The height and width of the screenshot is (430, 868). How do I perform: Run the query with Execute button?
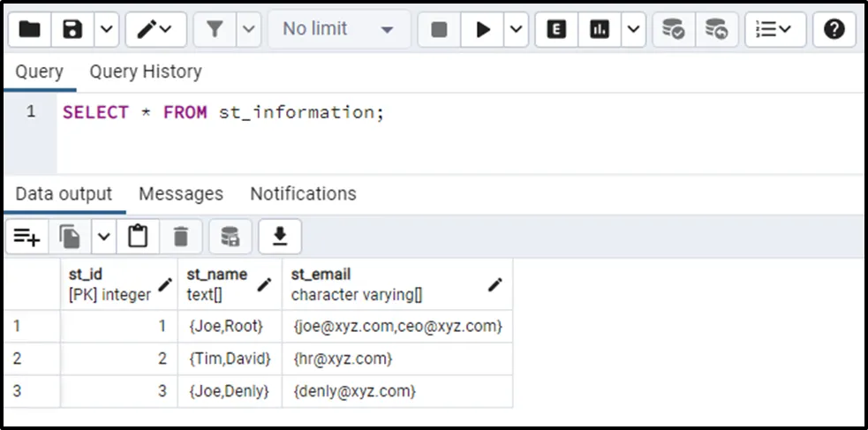pyautogui.click(x=483, y=29)
